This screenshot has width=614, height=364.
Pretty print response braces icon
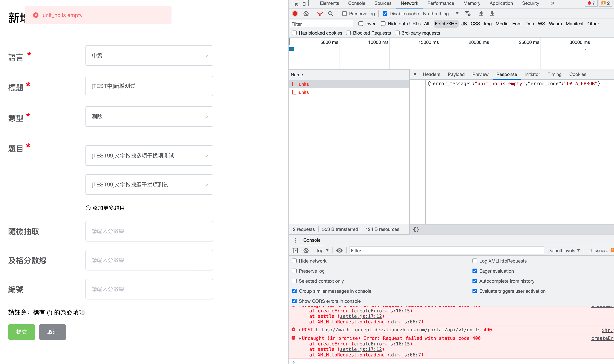click(x=416, y=229)
